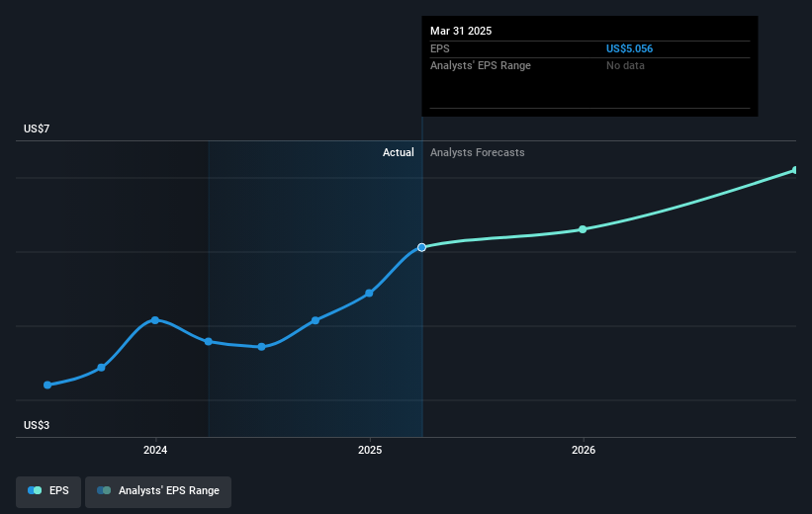Click the 'Analysts Forecasts' label

tap(477, 152)
